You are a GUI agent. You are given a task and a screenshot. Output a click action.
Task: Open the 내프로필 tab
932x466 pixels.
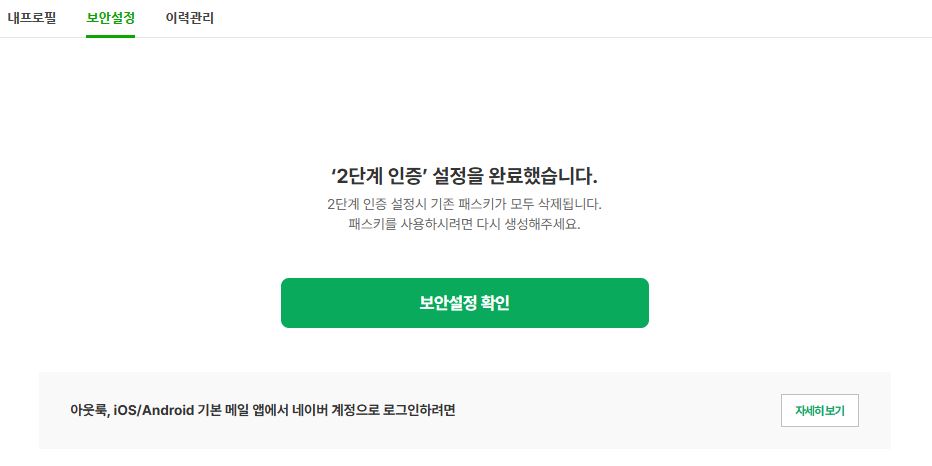(32, 18)
